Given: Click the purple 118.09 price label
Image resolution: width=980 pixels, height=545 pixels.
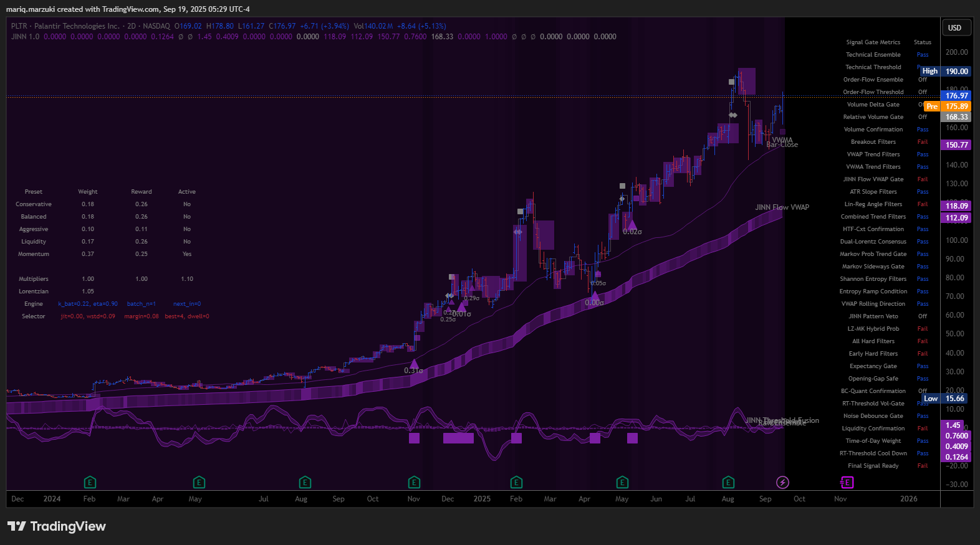Looking at the screenshot, I should click(x=956, y=206).
